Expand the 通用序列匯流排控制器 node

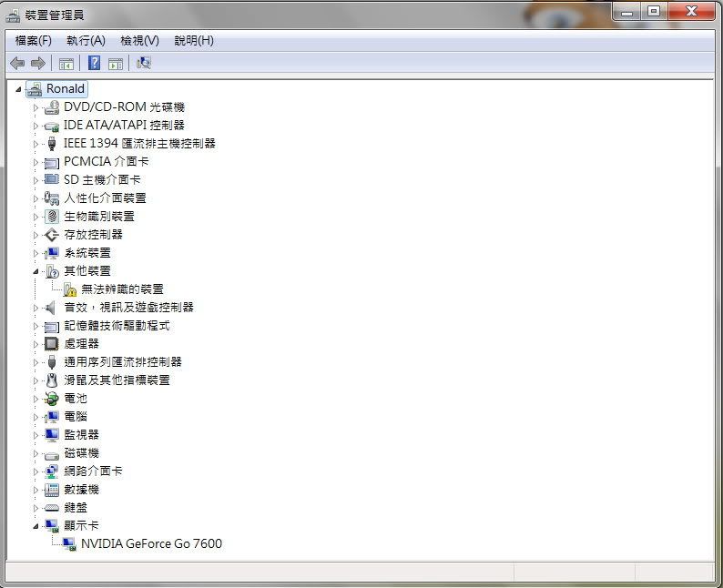tap(36, 362)
